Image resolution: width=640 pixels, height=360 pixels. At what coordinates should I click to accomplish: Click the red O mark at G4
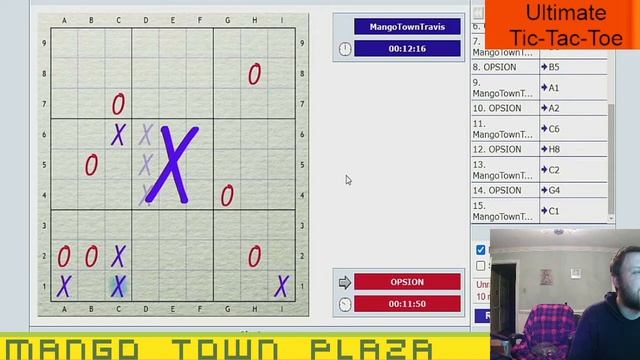tap(227, 195)
